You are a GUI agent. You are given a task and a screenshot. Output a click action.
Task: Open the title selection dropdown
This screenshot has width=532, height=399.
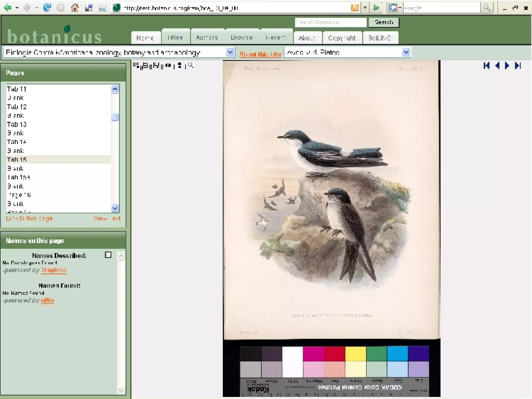pos(230,52)
